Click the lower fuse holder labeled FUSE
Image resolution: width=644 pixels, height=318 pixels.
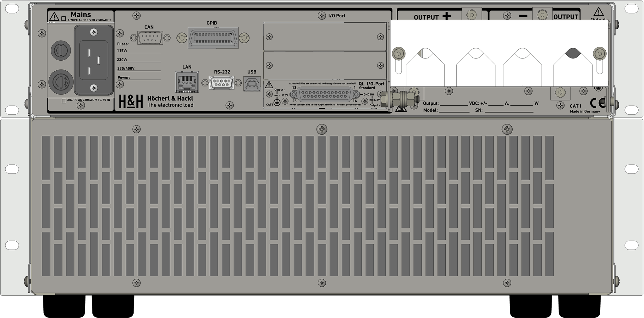coord(61,82)
